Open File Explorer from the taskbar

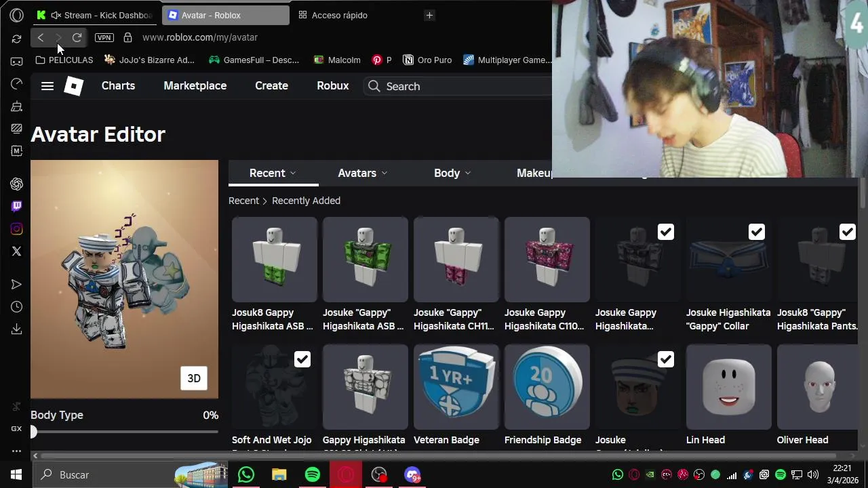(279, 474)
